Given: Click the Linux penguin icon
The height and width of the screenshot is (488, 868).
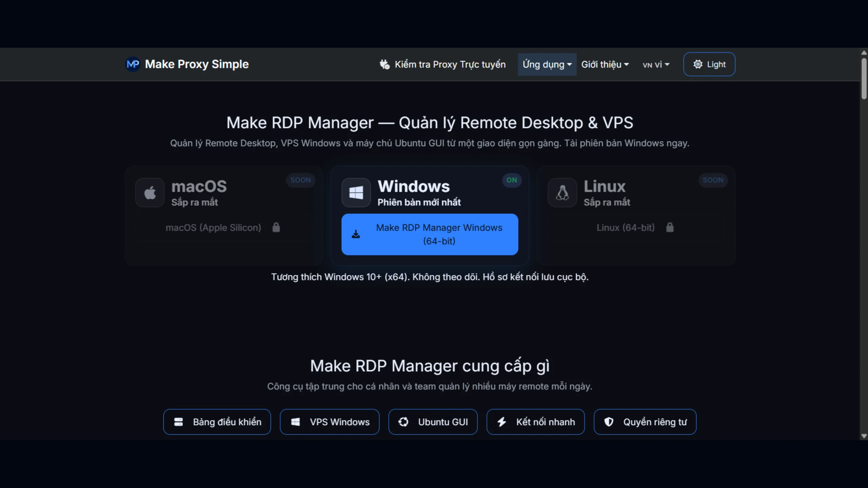Looking at the screenshot, I should coord(562,192).
